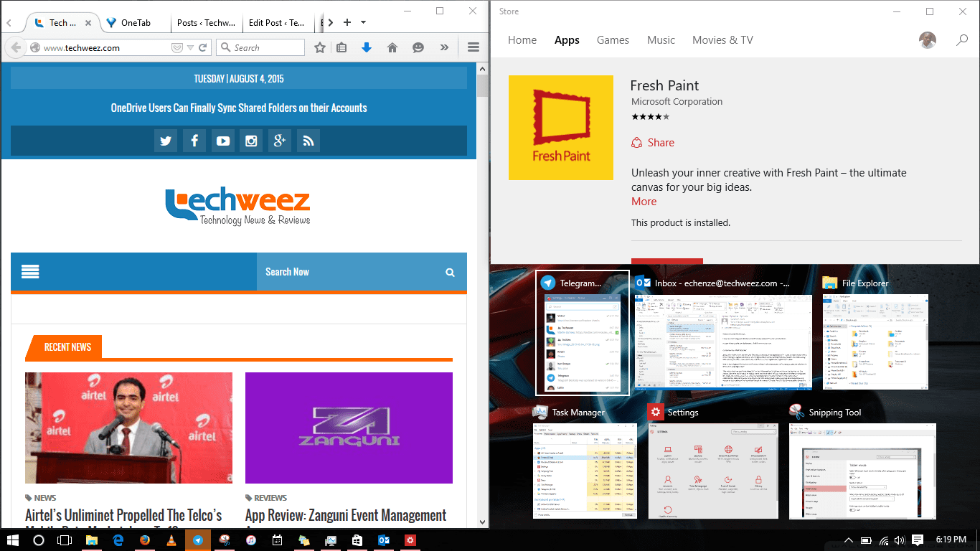Click the Hello smiley chat icon

[x=418, y=48]
